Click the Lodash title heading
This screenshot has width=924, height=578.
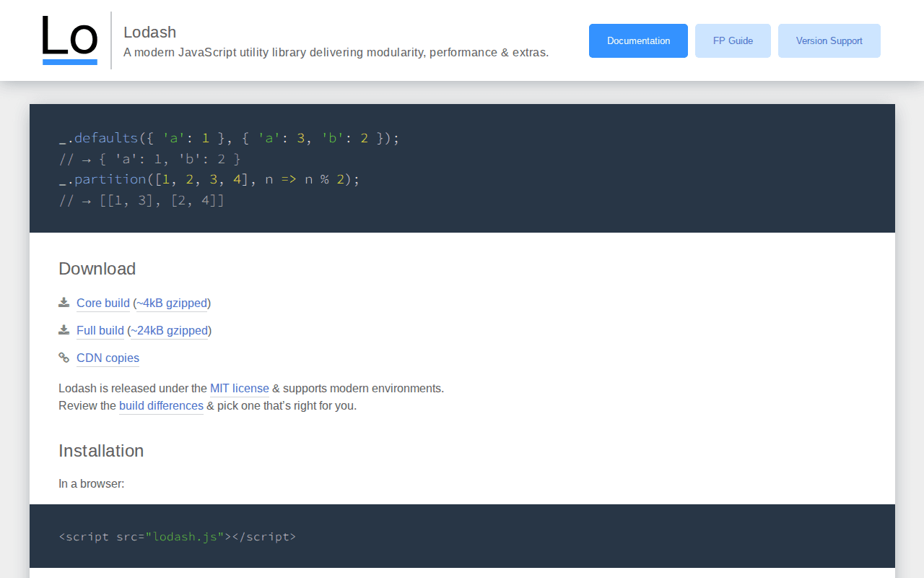click(150, 32)
